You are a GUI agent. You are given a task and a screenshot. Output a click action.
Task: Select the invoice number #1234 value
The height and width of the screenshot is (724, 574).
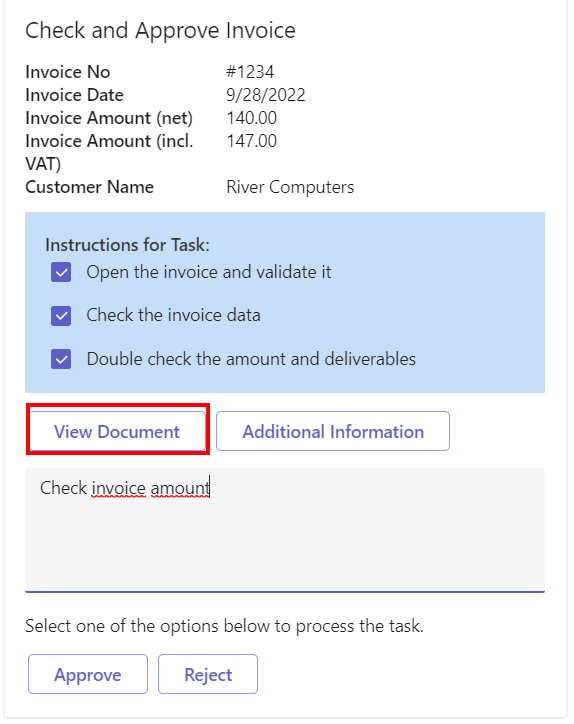[250, 72]
